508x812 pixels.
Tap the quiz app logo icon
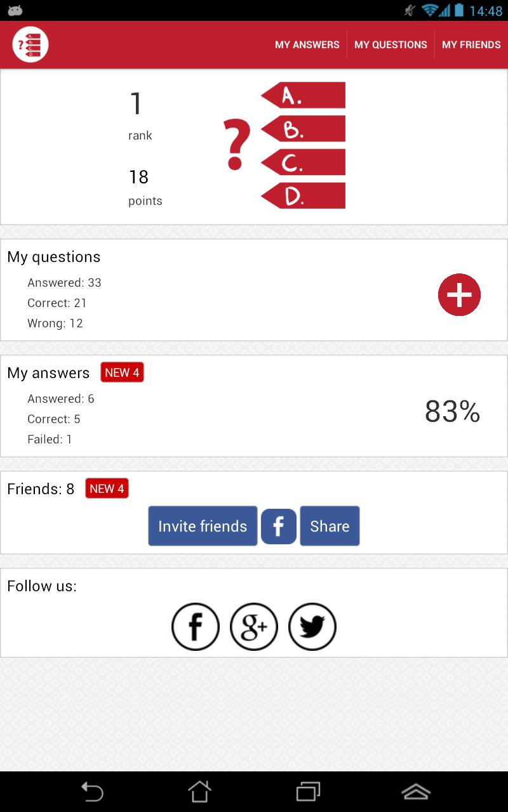coord(30,44)
